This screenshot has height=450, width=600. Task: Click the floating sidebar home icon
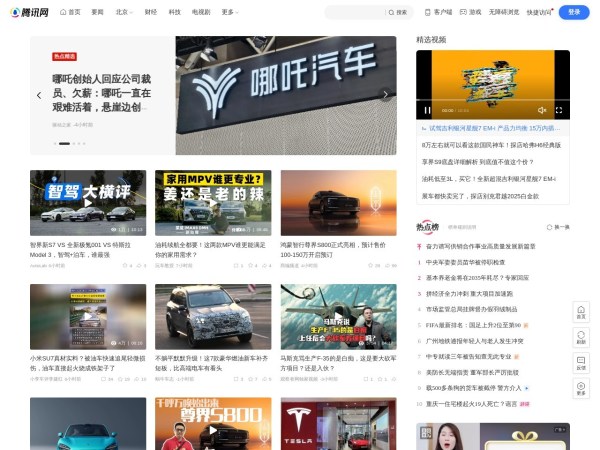point(581,315)
